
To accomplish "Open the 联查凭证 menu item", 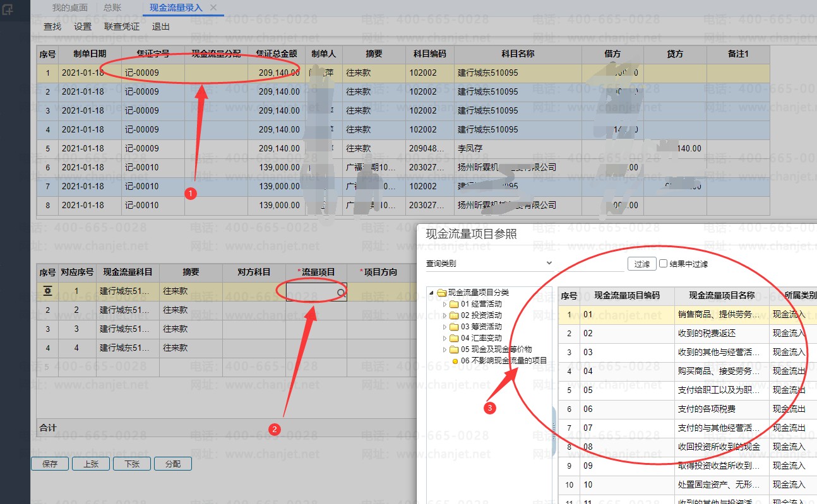I will pos(122,26).
